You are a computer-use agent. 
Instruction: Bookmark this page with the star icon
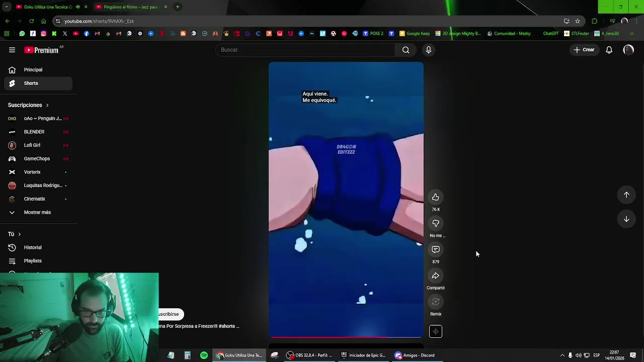[x=578, y=21]
